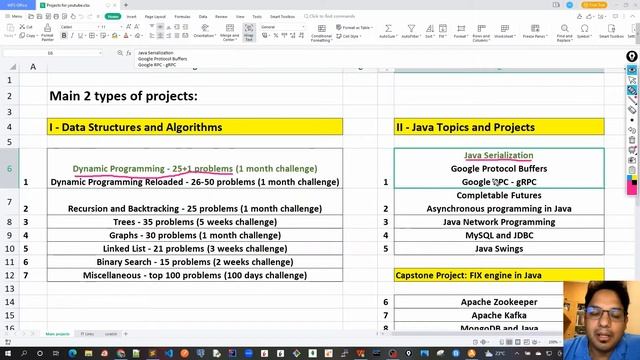Select cell 'Java Network Programming'
The width and height of the screenshot is (640, 360).
click(x=499, y=222)
